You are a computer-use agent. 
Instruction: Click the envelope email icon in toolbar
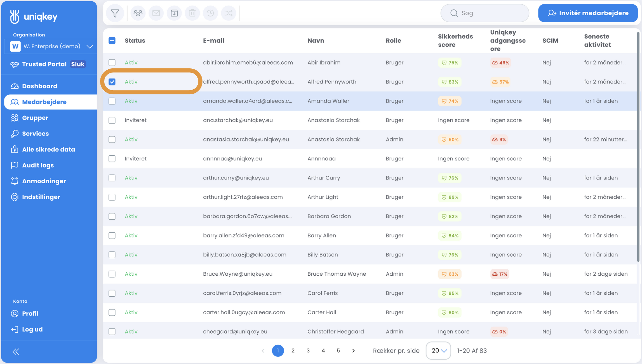[x=156, y=13]
